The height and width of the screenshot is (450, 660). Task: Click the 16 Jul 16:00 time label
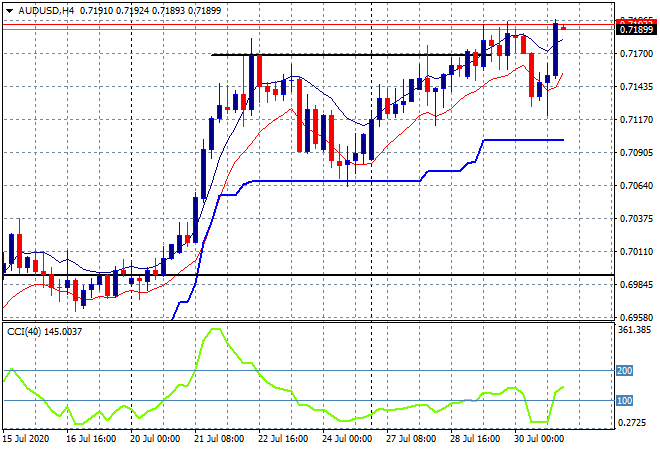[91, 439]
